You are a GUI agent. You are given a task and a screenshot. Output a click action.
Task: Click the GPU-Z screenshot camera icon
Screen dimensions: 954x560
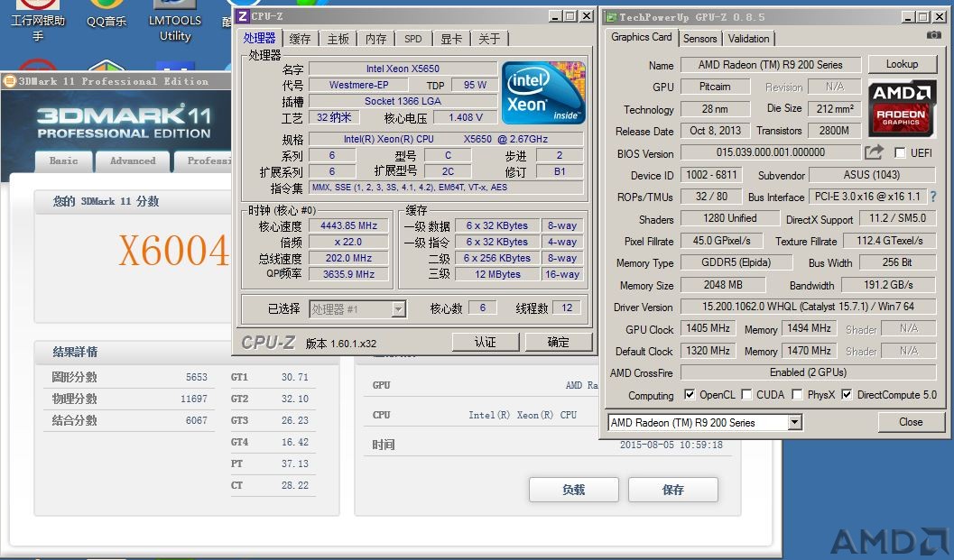coord(933,35)
